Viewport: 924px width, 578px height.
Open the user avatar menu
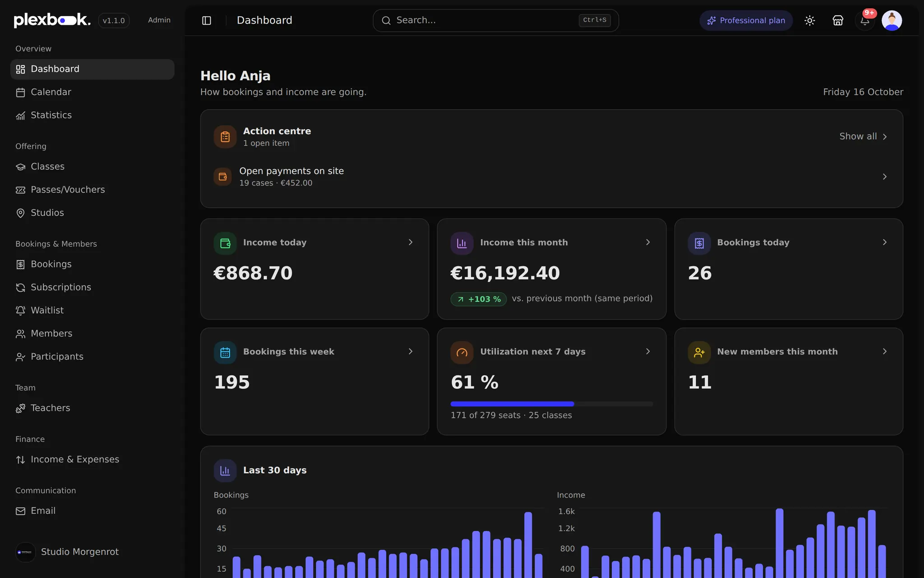pos(892,20)
